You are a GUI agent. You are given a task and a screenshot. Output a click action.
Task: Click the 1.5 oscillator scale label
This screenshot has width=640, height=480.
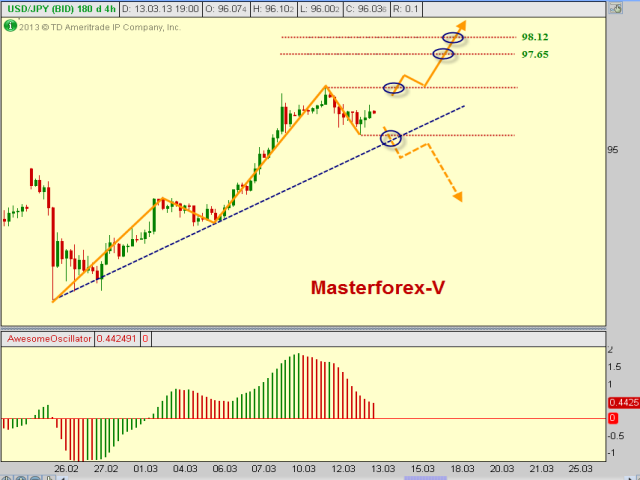point(615,367)
